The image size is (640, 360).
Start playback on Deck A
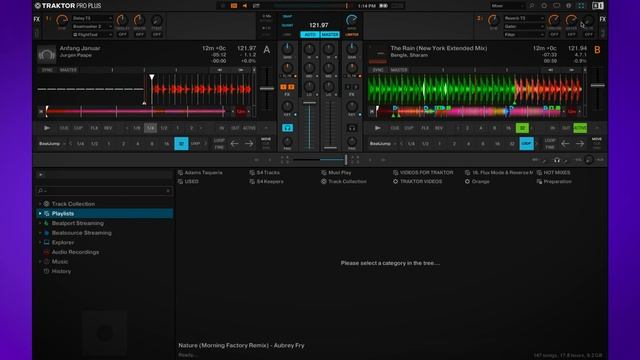(x=47, y=128)
